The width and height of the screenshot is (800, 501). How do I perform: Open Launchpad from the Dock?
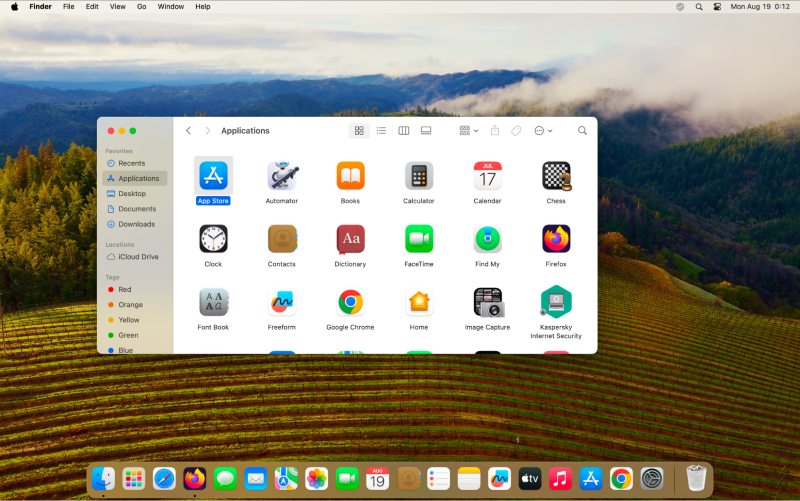134,479
